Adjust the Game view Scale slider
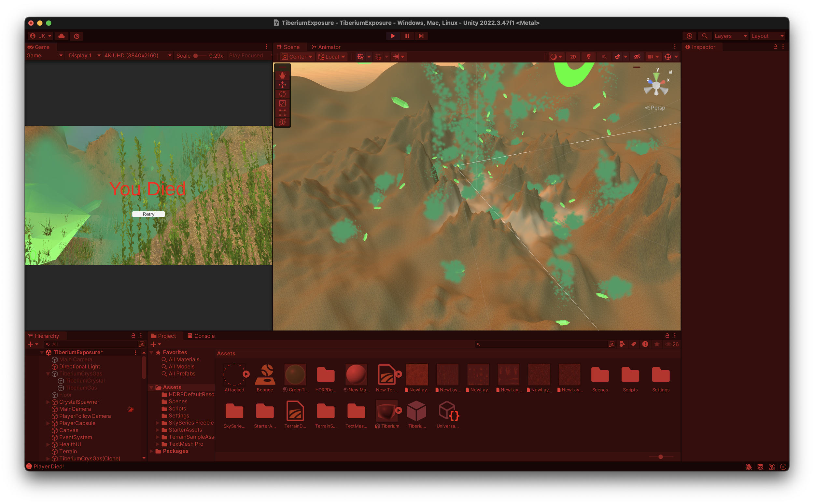The height and width of the screenshot is (504, 814). pyautogui.click(x=196, y=56)
